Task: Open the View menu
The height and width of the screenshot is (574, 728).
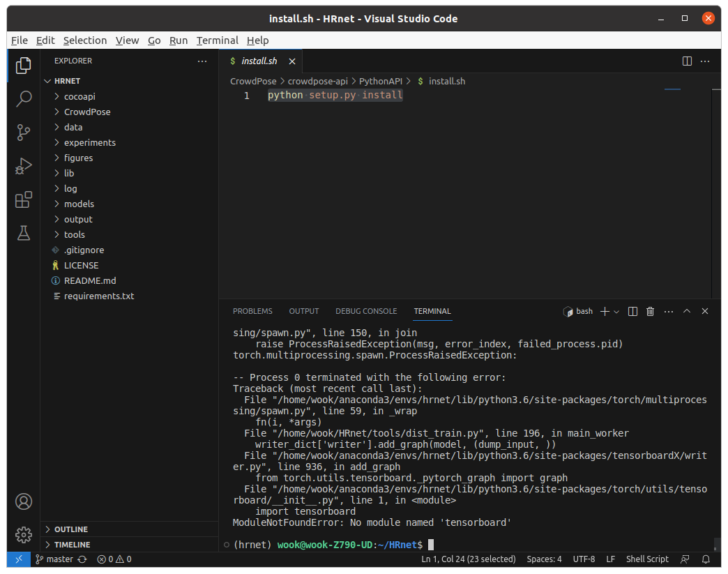Action: coord(127,40)
